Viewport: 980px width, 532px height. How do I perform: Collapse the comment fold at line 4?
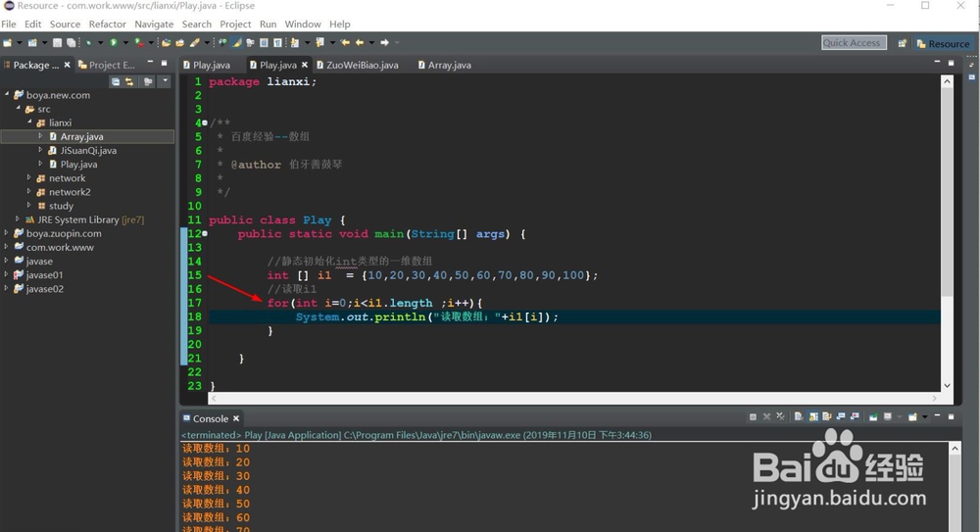(205, 123)
